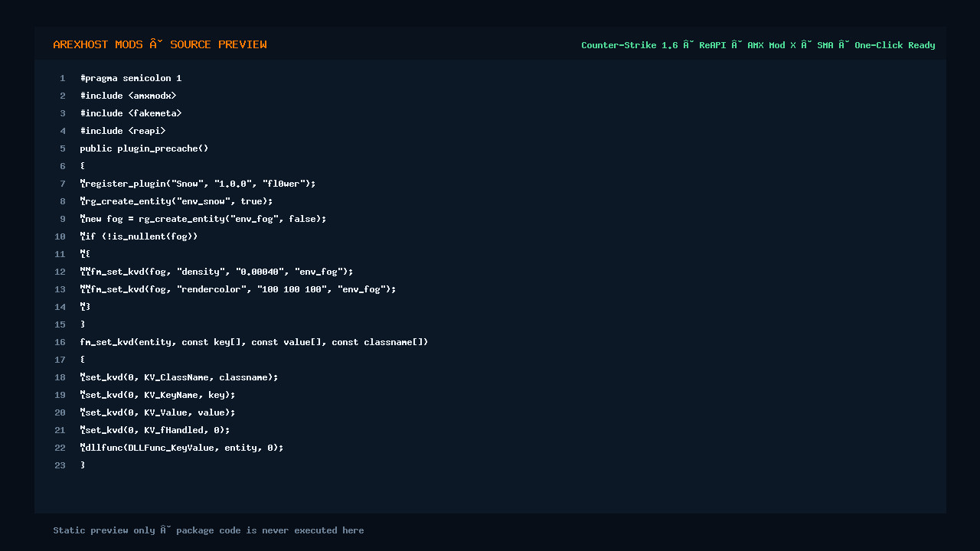Click the fm_set_kvd function definition line
The height and width of the screenshot is (551, 980).
coord(254,342)
